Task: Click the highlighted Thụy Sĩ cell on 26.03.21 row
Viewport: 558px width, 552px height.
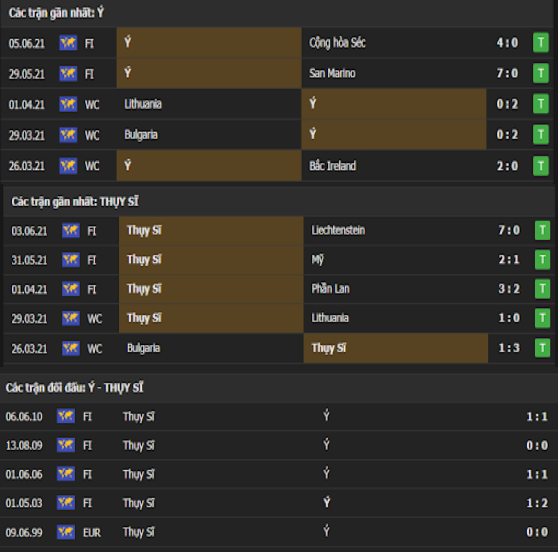Action: 395,348
